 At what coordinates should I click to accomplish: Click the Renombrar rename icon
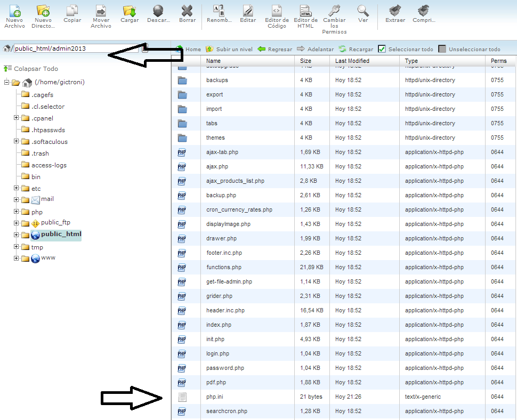(219, 11)
